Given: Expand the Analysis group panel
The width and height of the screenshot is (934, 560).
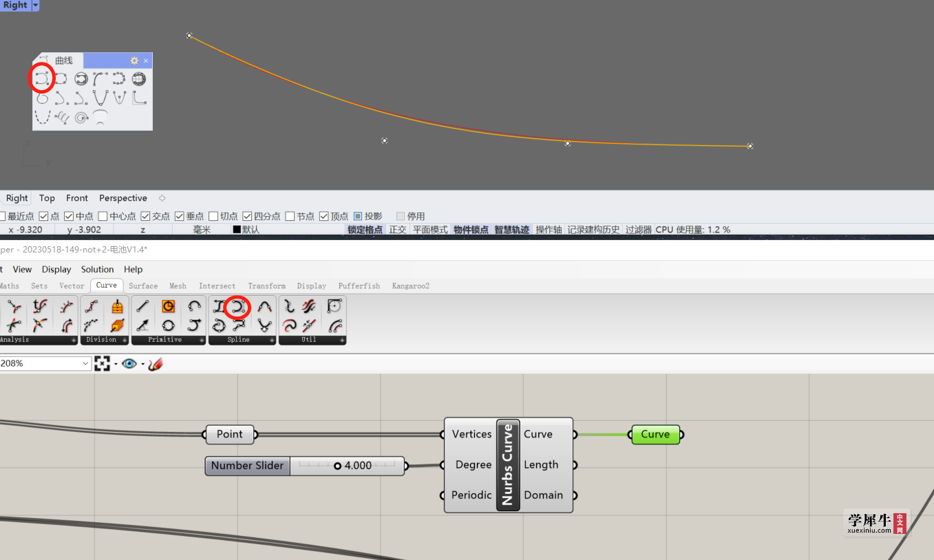Looking at the screenshot, I should (74, 340).
